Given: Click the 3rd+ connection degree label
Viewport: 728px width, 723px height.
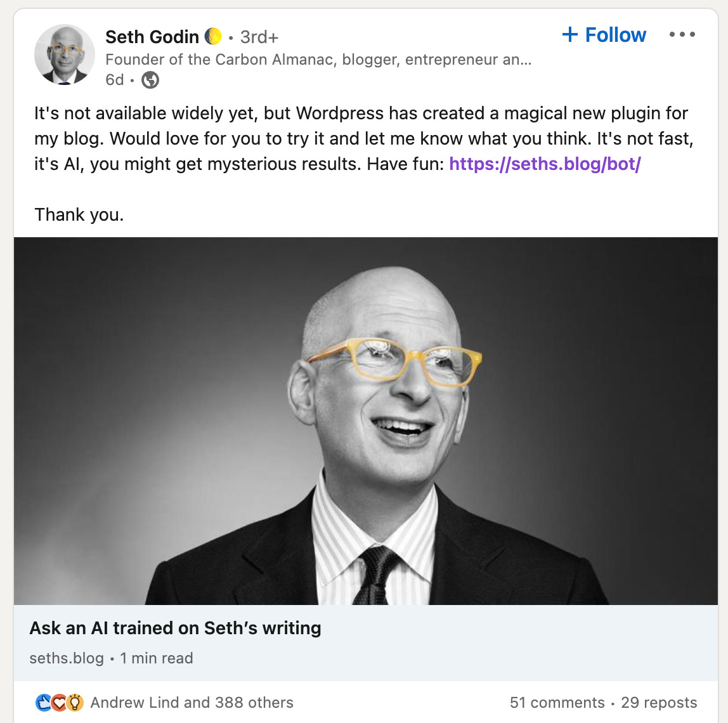Looking at the screenshot, I should click(259, 37).
